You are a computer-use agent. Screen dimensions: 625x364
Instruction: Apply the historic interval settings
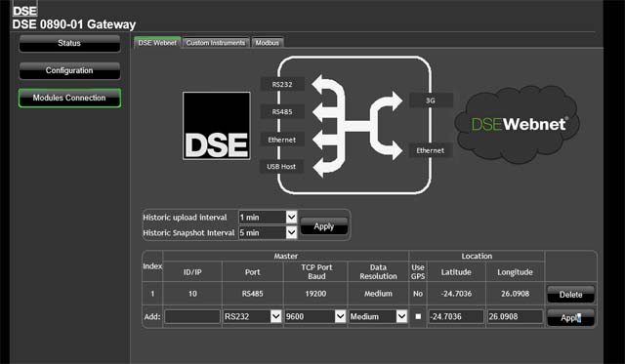(324, 226)
